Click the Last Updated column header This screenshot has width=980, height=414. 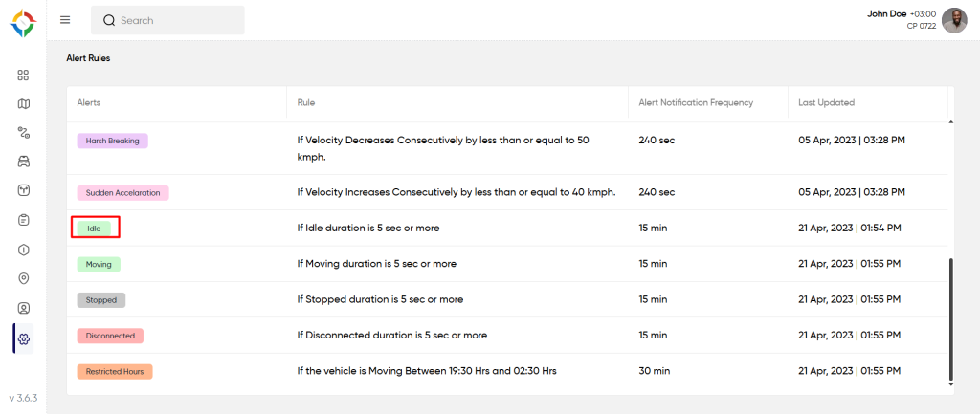click(826, 102)
